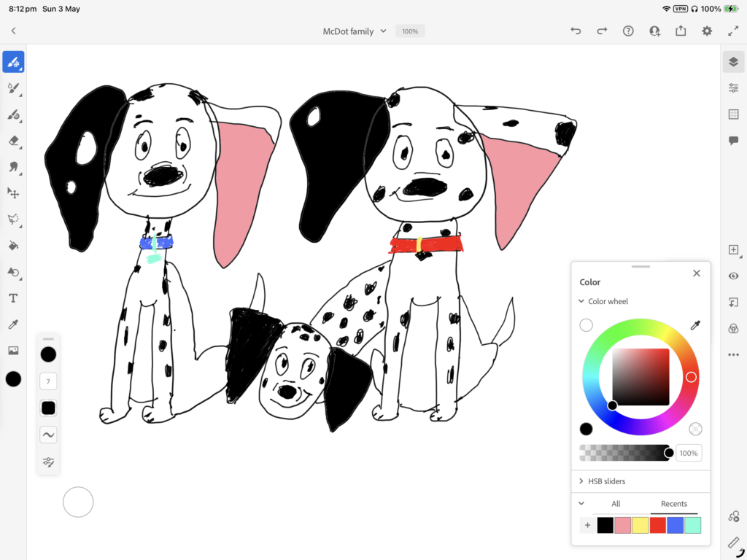Pick the mint green recent swatch
Viewport: 747px width, 560px height.
[693, 525]
